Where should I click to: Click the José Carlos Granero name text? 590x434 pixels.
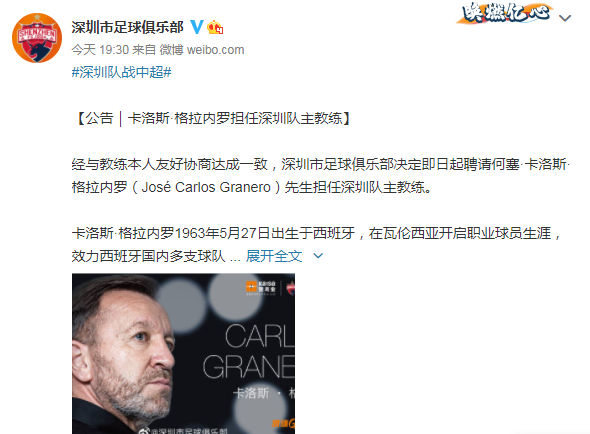[x=206, y=187]
